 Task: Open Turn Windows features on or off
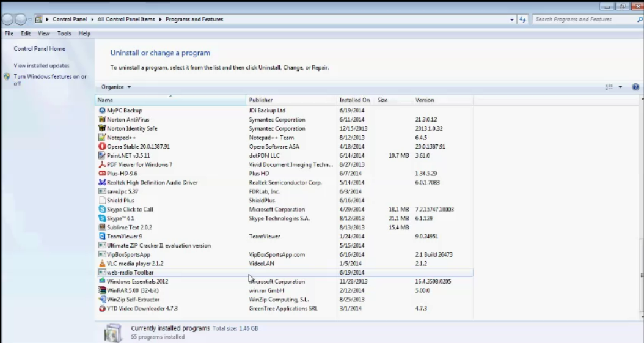(x=50, y=79)
